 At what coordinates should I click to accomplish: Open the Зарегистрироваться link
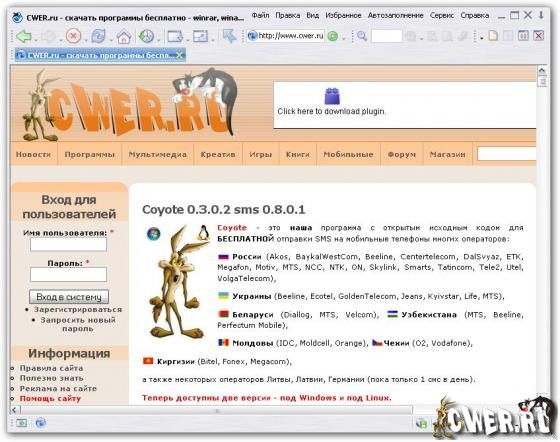(x=78, y=309)
